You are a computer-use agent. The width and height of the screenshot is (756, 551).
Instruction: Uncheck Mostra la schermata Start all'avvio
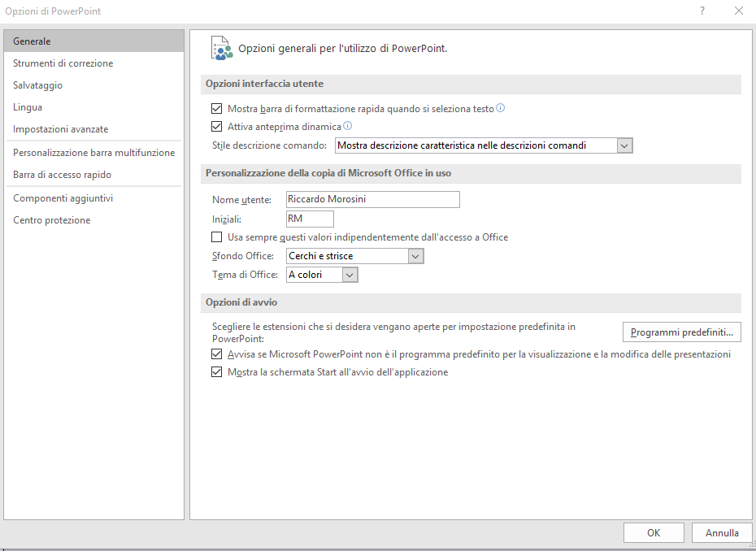coord(216,371)
